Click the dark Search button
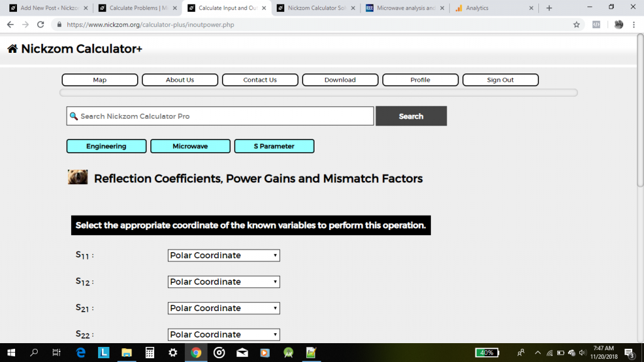The height and width of the screenshot is (362, 644). coord(411,116)
